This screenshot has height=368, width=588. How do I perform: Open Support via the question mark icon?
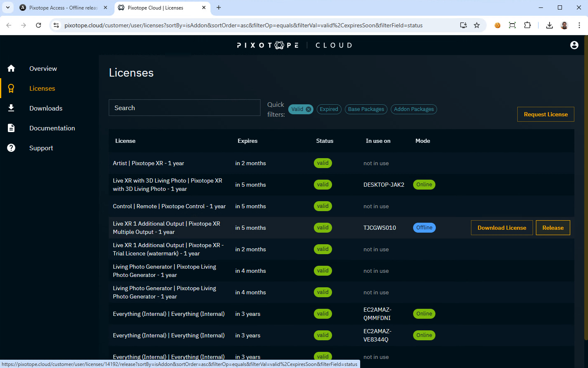(11, 148)
